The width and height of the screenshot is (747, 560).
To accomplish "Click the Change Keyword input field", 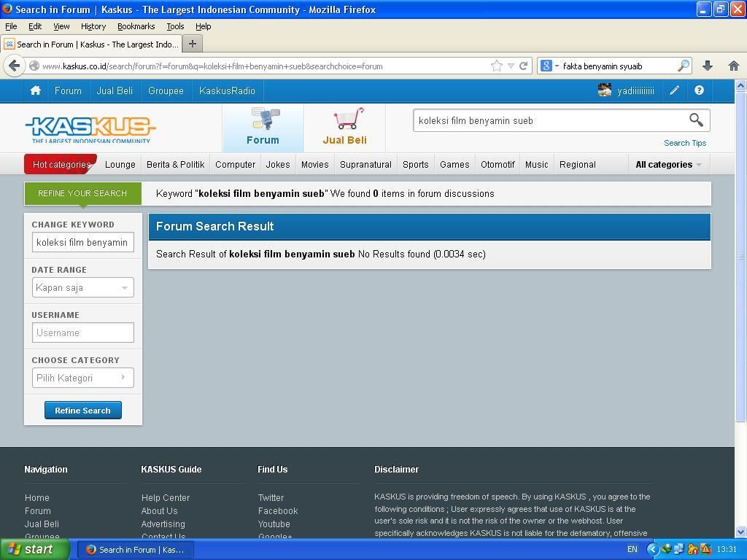I will coord(83,242).
